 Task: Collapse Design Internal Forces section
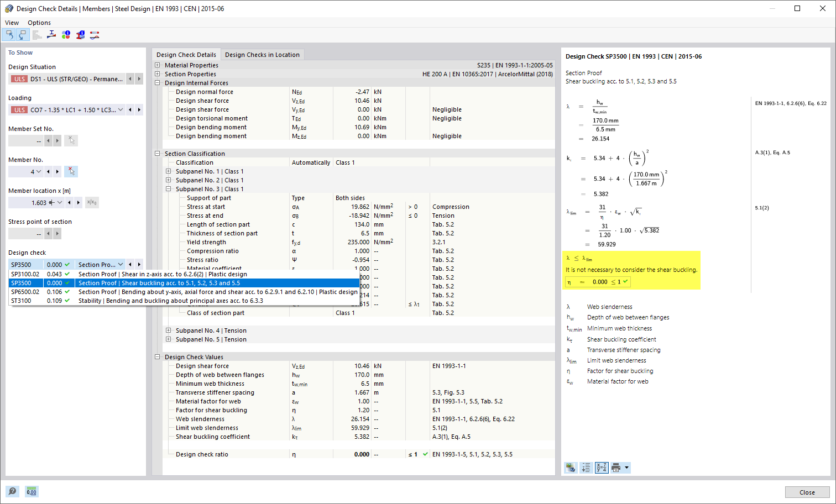(158, 83)
